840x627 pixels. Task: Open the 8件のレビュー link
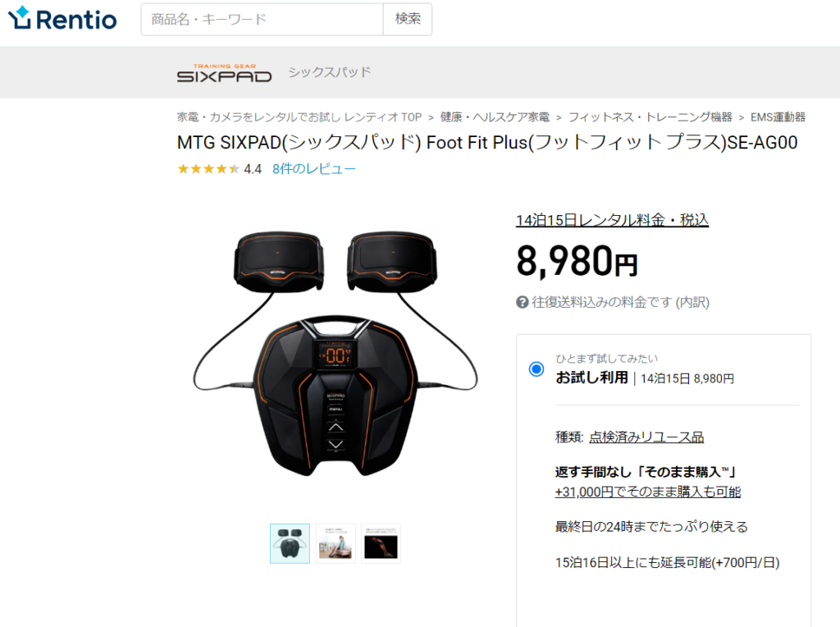[314, 169]
